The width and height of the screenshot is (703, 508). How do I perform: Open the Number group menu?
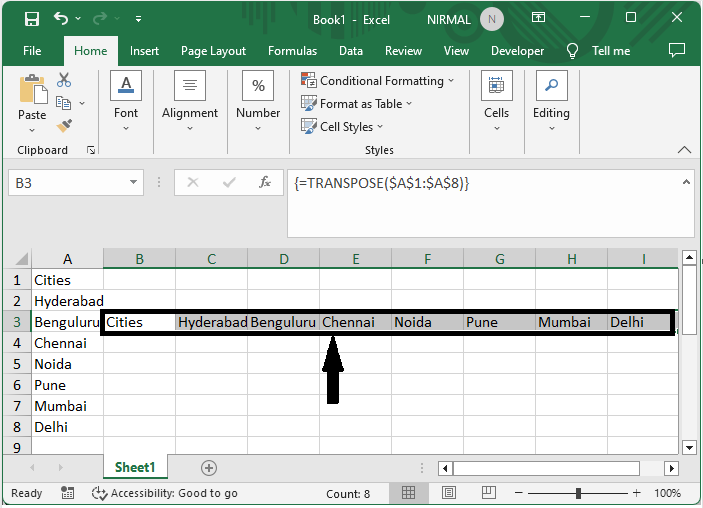258,101
